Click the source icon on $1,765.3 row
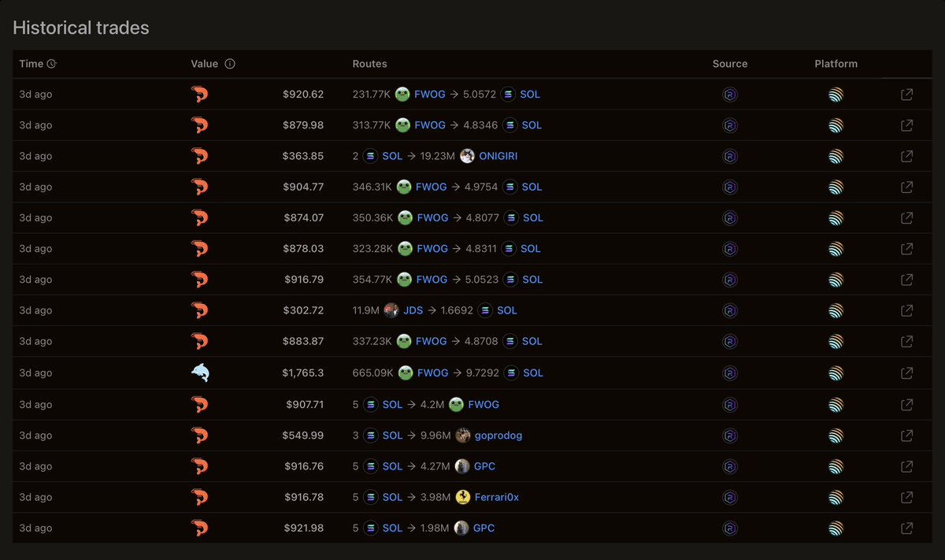 730,373
